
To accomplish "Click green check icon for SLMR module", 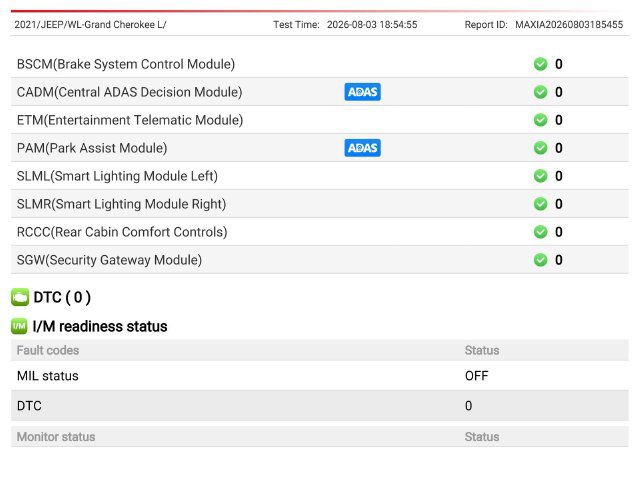I will pos(540,204).
